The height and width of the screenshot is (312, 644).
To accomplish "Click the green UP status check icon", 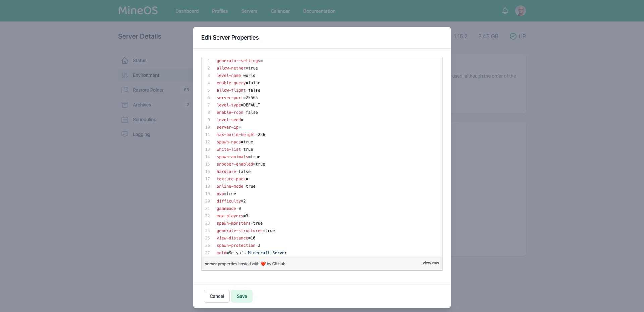I will (513, 36).
